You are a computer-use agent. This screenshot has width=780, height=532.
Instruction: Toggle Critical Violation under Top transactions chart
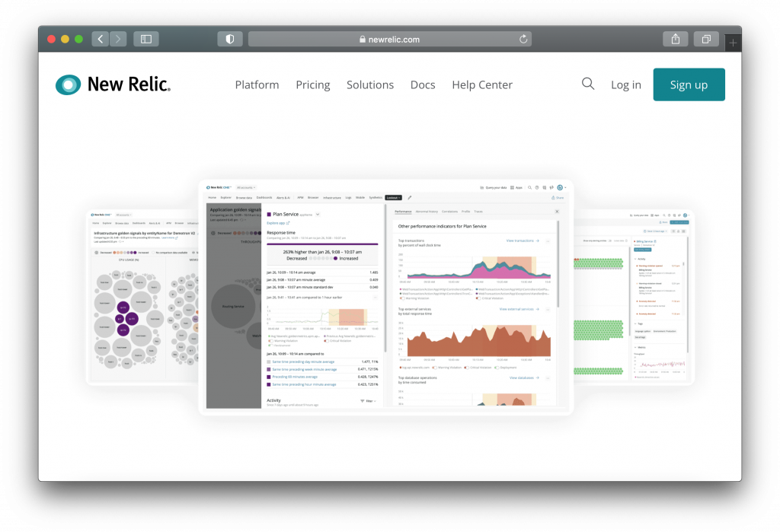[478, 298]
